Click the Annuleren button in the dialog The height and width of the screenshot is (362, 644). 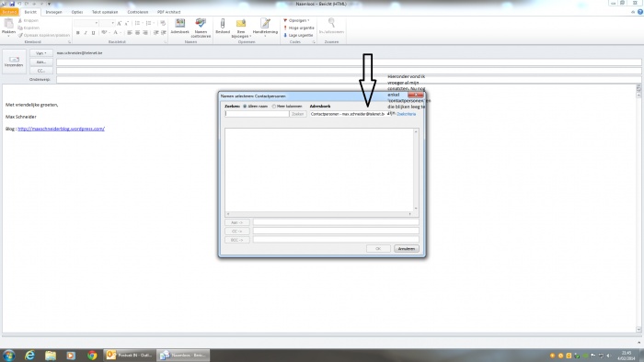(407, 248)
